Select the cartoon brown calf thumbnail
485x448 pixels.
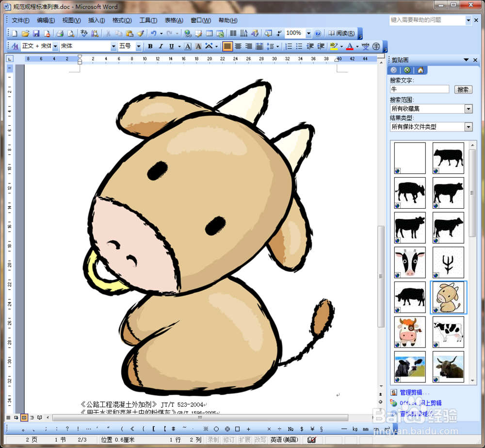[x=448, y=297]
